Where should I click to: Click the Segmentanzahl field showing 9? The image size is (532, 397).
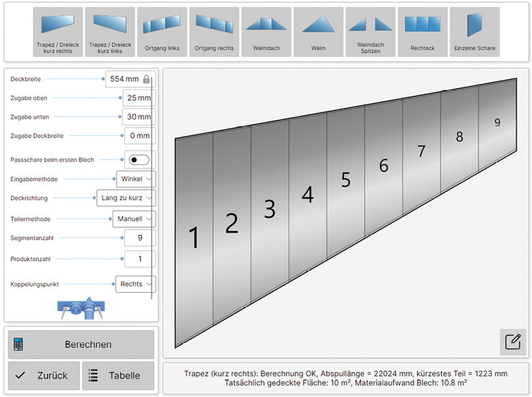140,238
